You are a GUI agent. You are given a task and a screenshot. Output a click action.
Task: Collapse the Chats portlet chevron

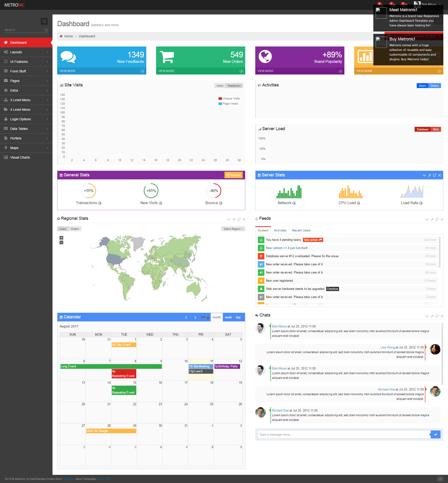pyautogui.click(x=427, y=316)
